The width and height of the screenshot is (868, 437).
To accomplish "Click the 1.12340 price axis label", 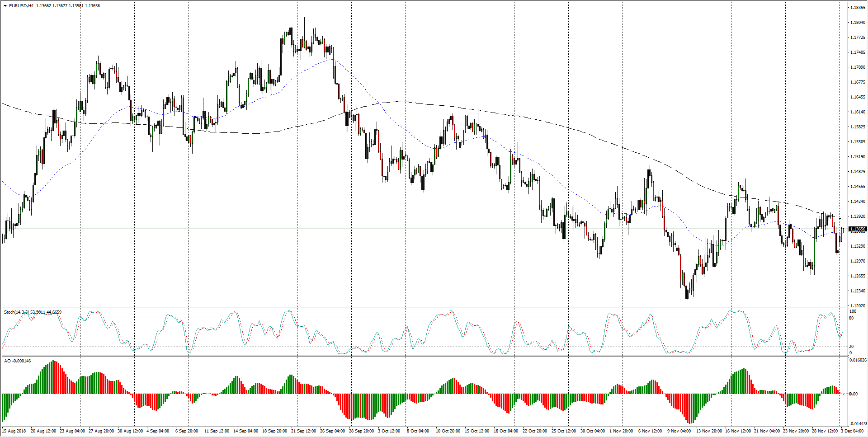I will [858, 291].
